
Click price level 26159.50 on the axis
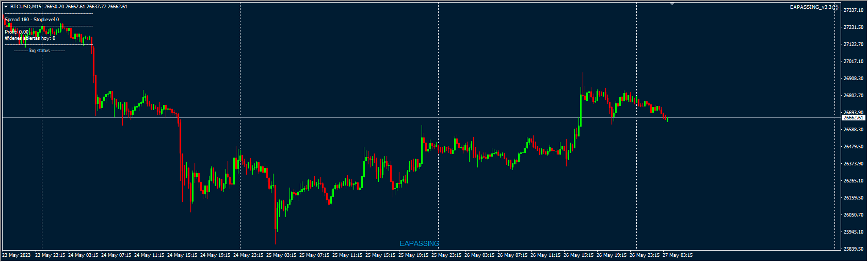(x=854, y=198)
